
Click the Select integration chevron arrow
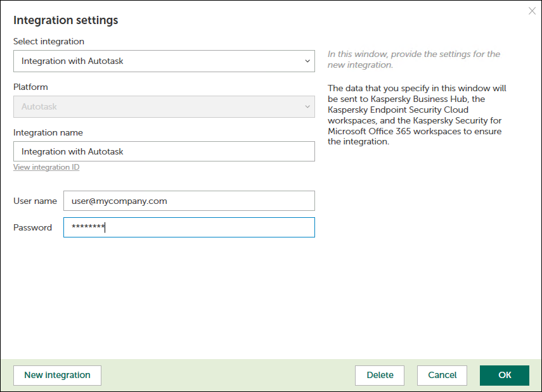click(307, 61)
